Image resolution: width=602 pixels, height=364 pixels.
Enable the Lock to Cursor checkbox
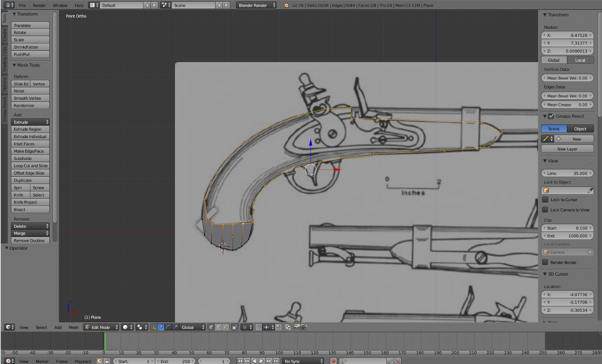545,200
